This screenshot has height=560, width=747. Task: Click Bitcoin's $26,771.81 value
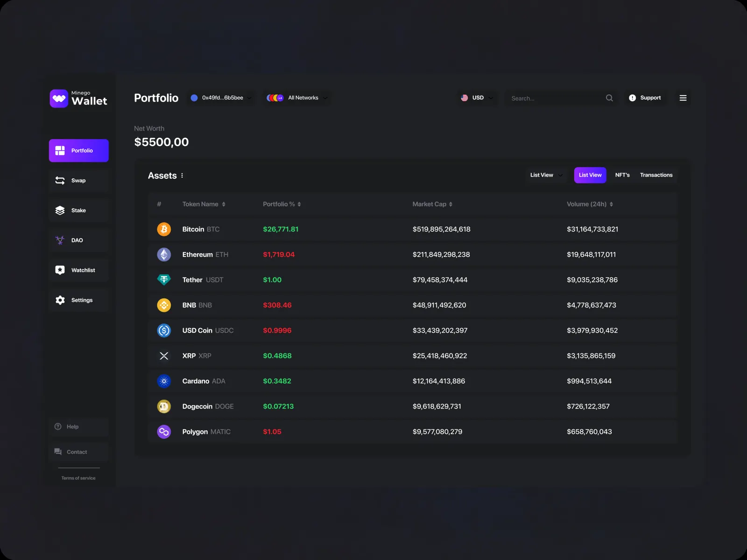281,229
